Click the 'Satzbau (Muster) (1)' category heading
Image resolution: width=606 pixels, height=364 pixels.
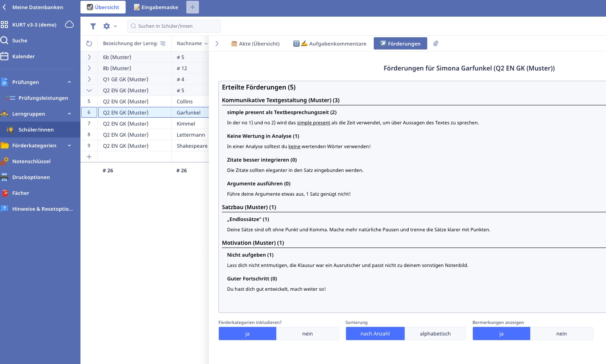(249, 207)
